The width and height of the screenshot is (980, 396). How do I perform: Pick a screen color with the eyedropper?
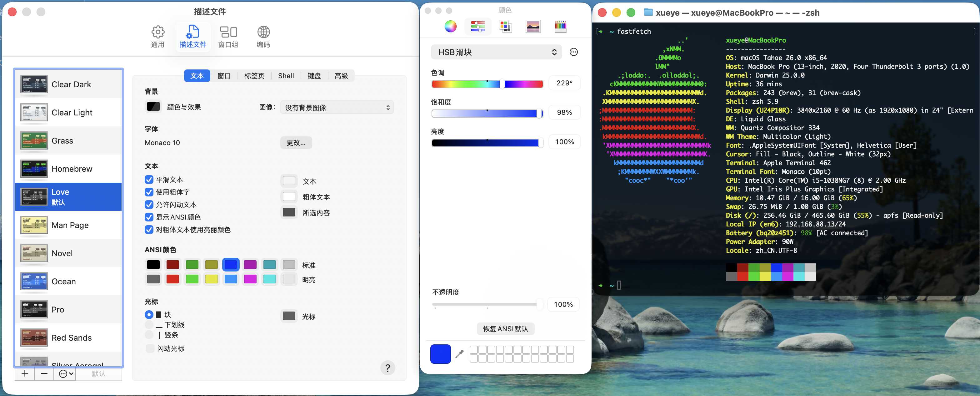click(x=460, y=354)
